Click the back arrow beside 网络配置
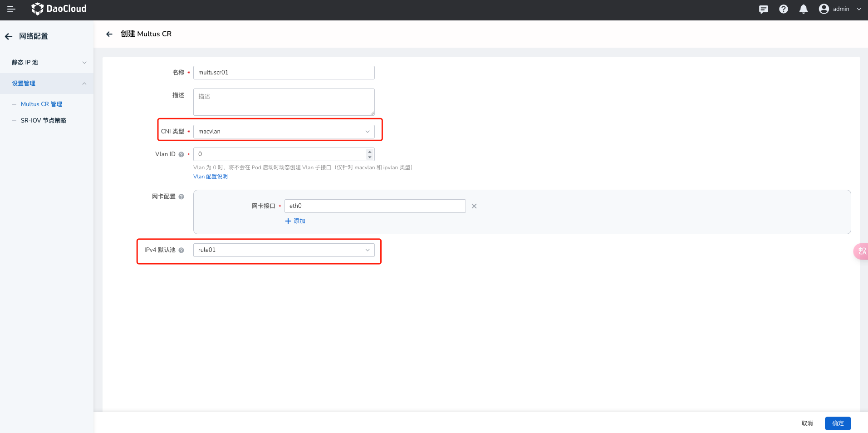 click(x=9, y=36)
